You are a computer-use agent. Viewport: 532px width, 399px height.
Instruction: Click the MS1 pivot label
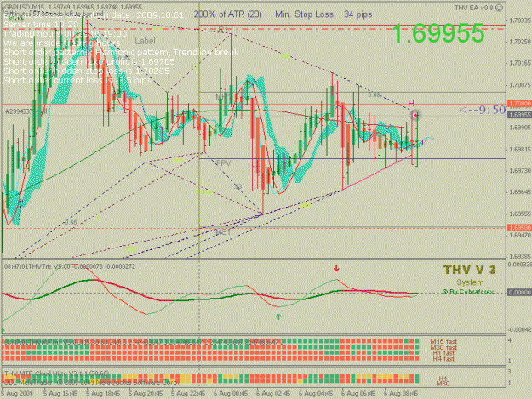(x=223, y=232)
